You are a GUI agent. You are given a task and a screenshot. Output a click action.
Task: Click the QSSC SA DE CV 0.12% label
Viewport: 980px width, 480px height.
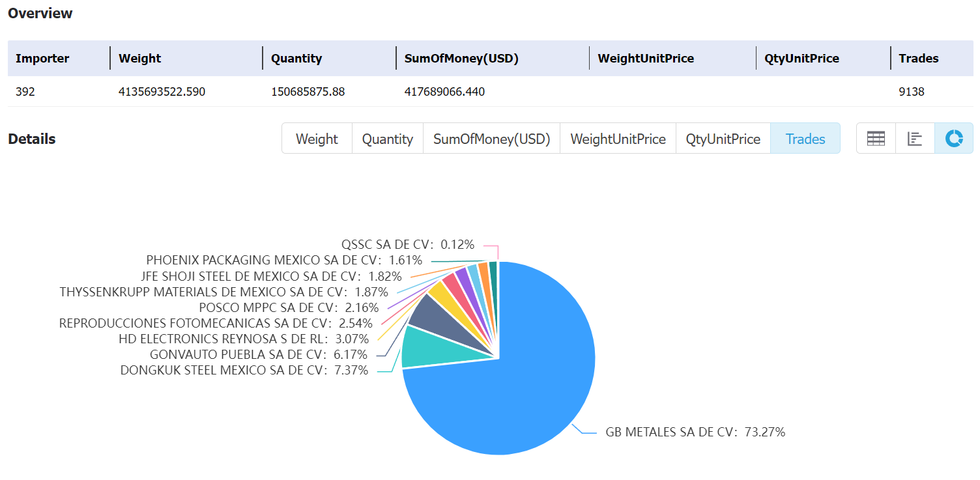pyautogui.click(x=408, y=245)
